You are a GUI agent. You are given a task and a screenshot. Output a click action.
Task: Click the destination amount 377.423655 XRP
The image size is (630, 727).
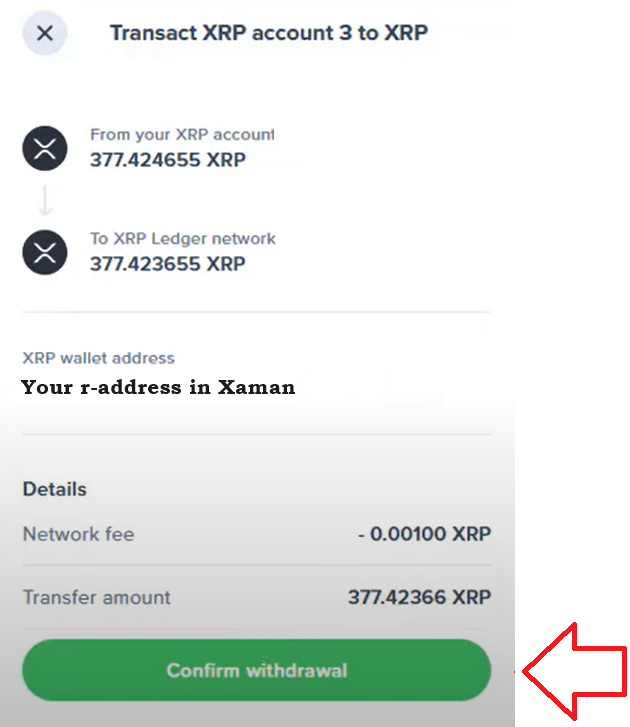click(168, 265)
